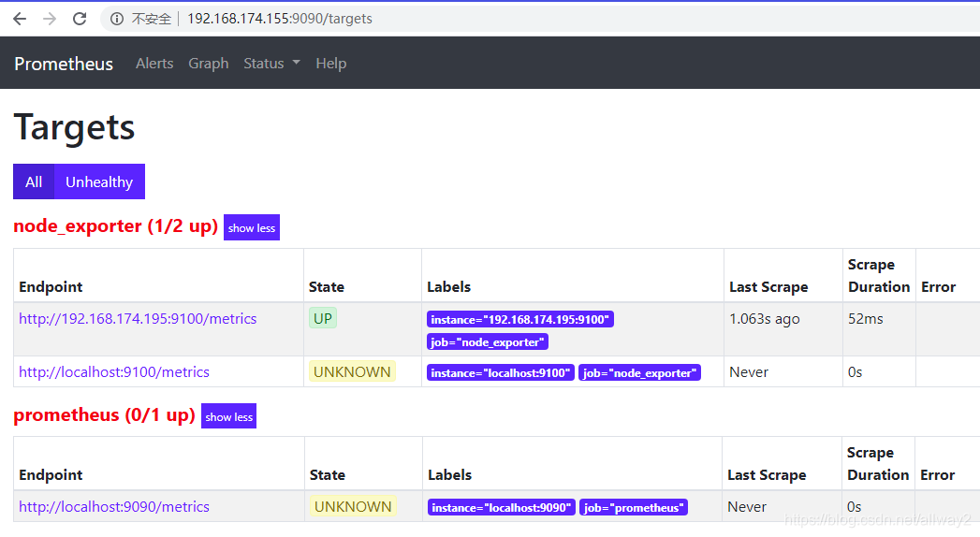This screenshot has height=537, width=980.
Task: Click Scrape Duration header in node_exporter table
Action: 879,276
